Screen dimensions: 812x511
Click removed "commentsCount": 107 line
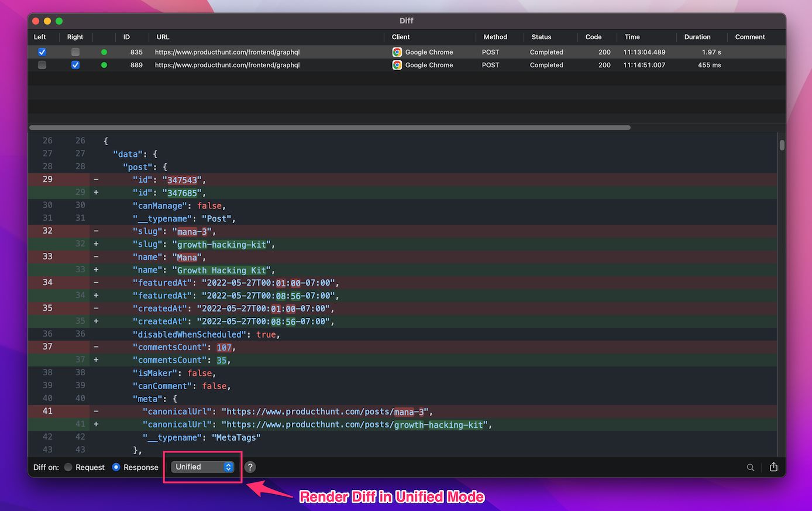402,347
